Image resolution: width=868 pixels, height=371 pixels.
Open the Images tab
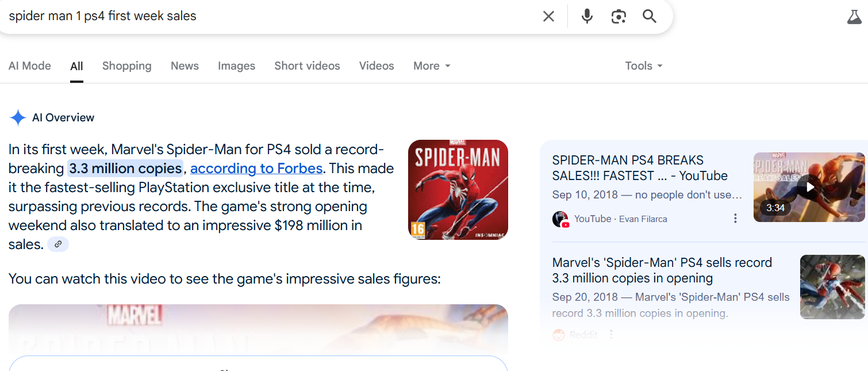click(x=236, y=66)
